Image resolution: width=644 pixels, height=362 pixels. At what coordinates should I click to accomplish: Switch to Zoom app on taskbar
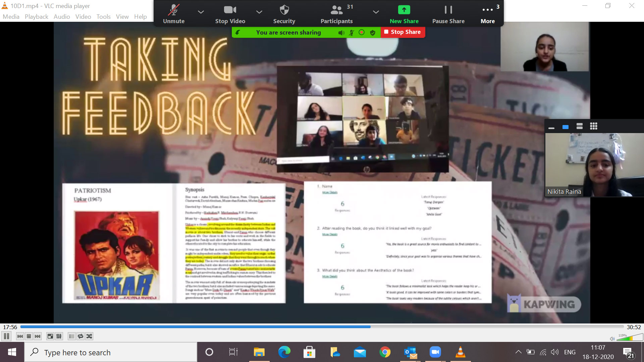(x=435, y=352)
